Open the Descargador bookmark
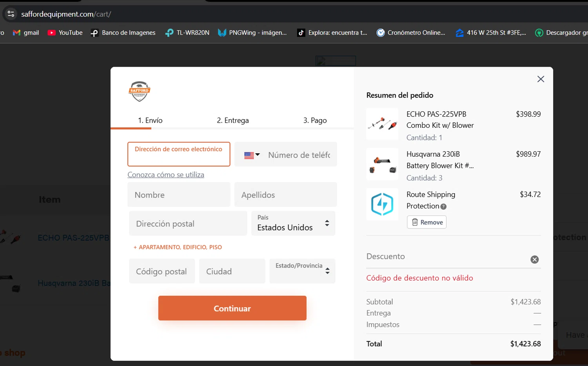 tap(561, 33)
